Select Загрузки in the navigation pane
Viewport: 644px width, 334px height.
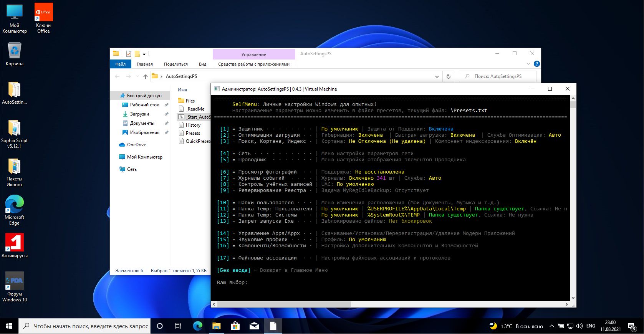pyautogui.click(x=139, y=114)
